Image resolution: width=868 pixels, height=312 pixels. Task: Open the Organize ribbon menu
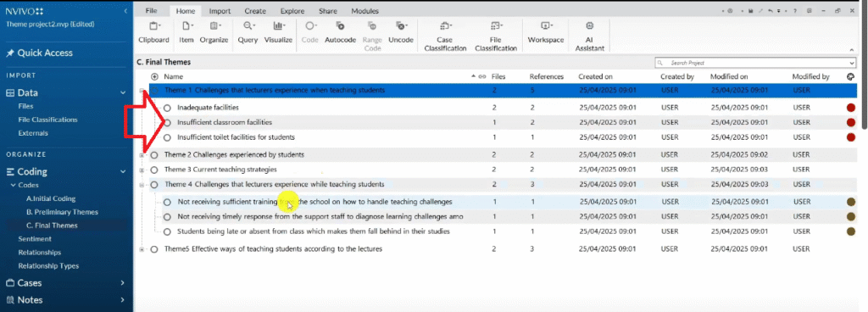click(214, 32)
